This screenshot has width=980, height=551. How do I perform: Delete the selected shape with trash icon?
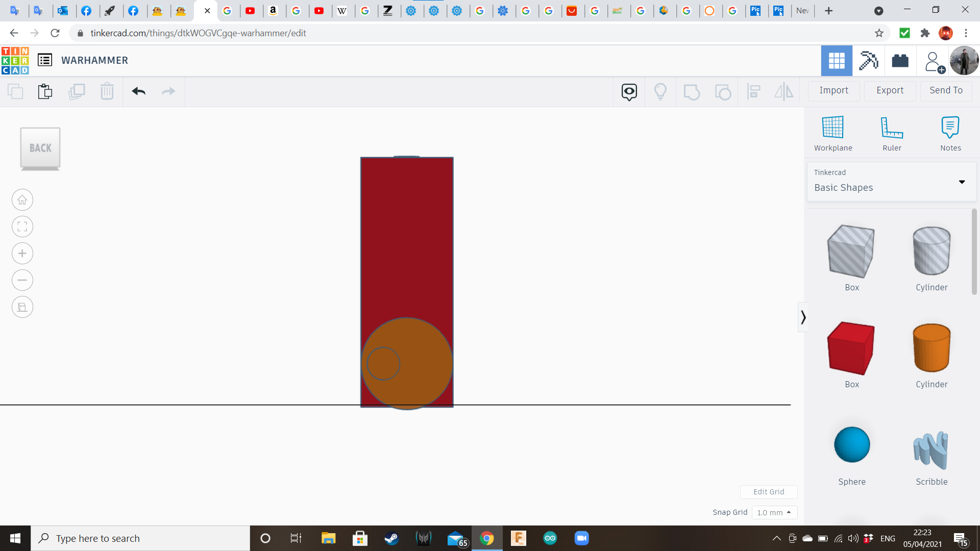107,91
